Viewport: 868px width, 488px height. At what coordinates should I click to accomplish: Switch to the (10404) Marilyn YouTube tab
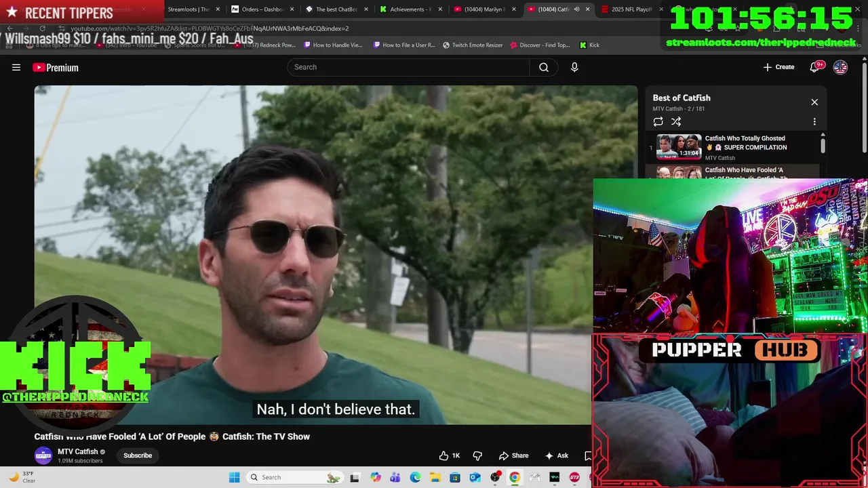[484, 9]
